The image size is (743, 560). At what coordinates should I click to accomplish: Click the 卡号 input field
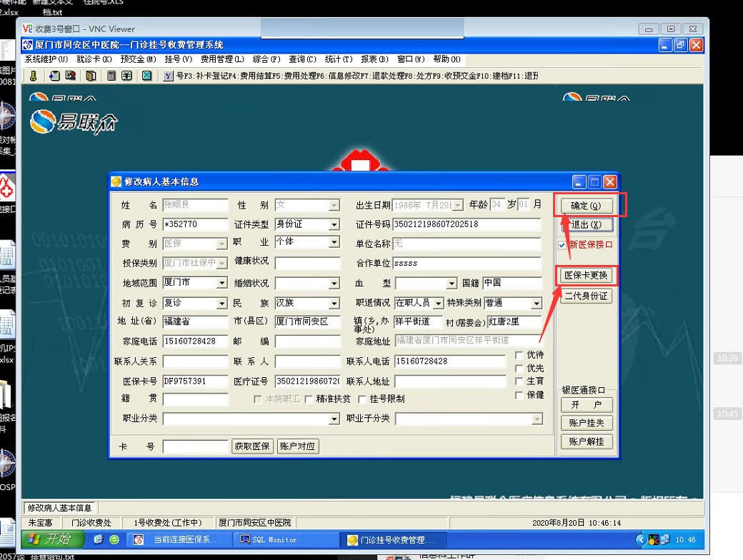pyautogui.click(x=195, y=446)
